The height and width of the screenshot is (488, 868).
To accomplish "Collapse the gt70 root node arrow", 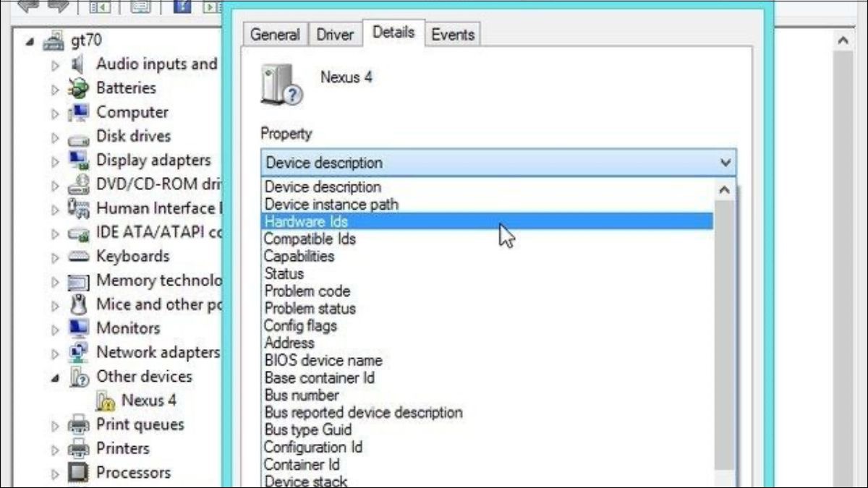I will pos(30,42).
